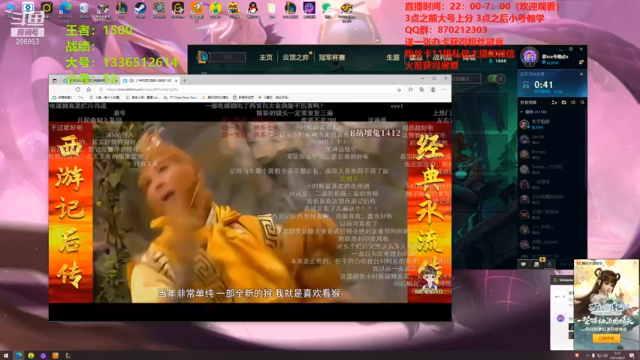Click the browser refresh icon

pyautogui.click(x=78, y=89)
